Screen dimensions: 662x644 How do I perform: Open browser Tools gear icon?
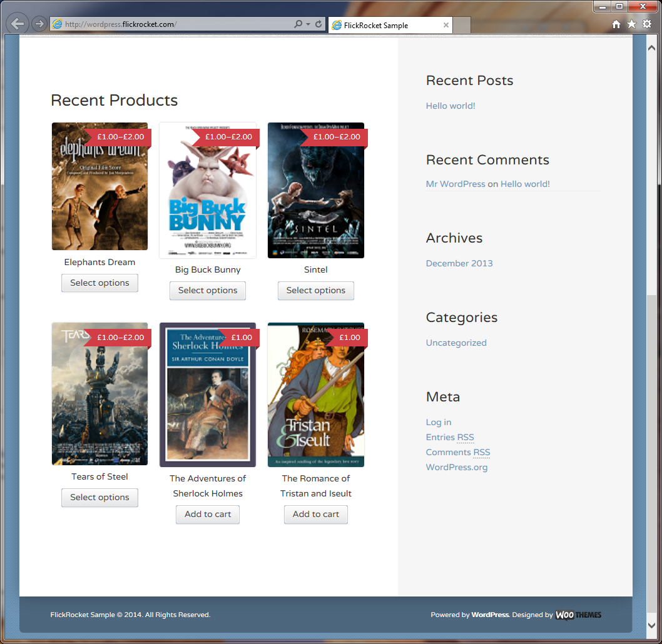click(x=647, y=24)
